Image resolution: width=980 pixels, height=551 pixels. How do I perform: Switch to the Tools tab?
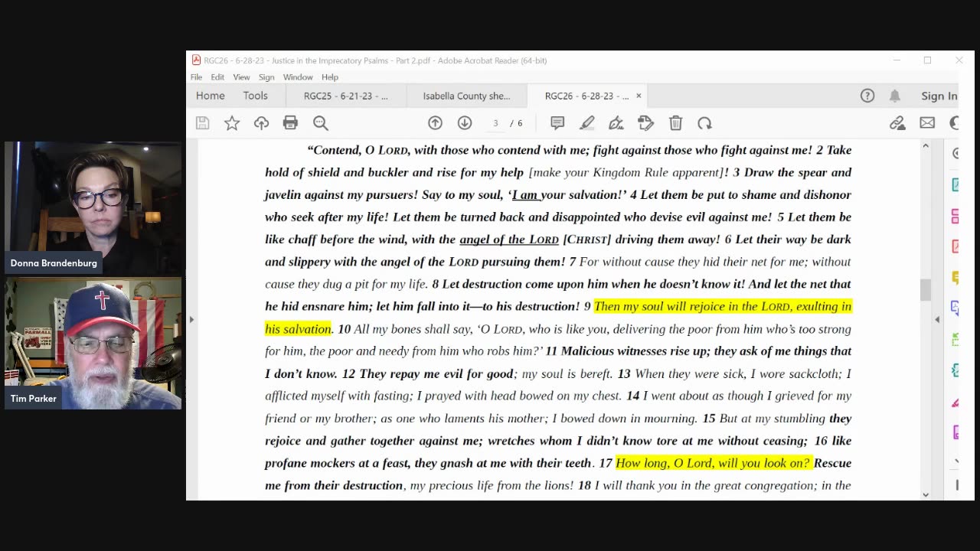(x=256, y=96)
